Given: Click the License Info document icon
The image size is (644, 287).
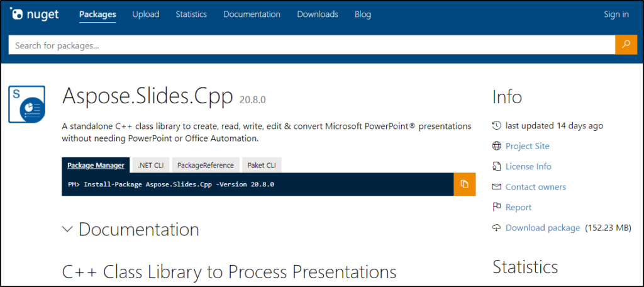Looking at the screenshot, I should click(x=497, y=167).
